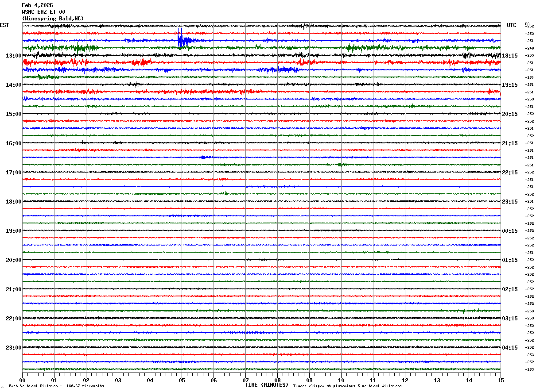Click the 'UTC' timezone label
The image size is (536, 392).
(512, 25)
